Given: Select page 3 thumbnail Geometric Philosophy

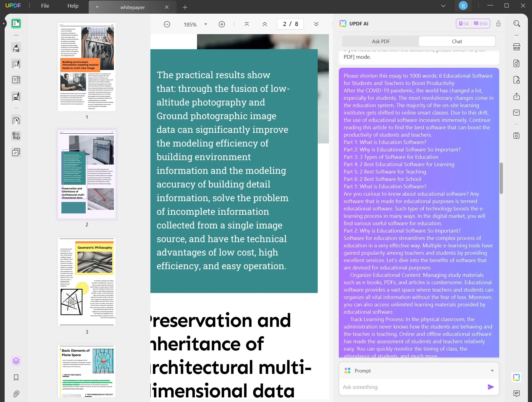Looking at the screenshot, I should 87,281.
